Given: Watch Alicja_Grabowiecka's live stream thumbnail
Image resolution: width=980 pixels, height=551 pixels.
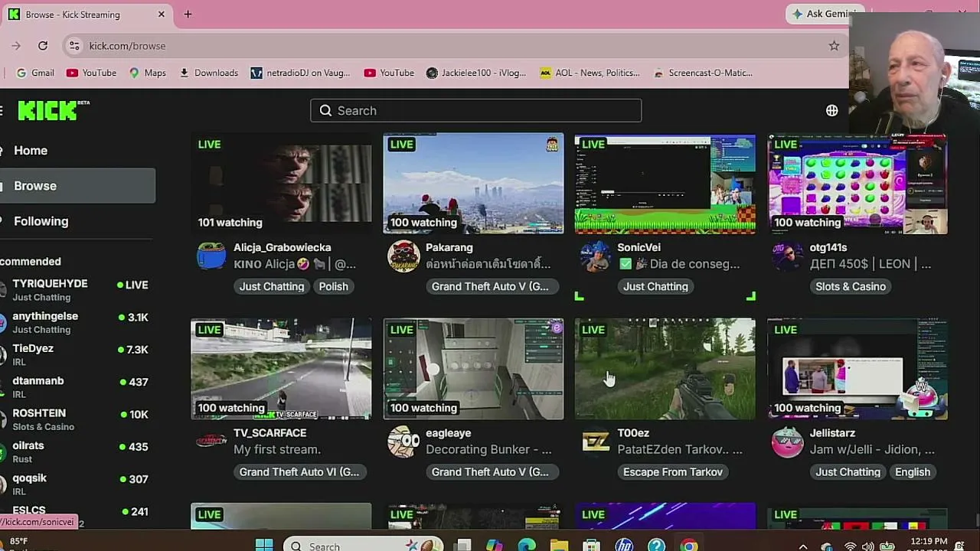Looking at the screenshot, I should click(281, 184).
